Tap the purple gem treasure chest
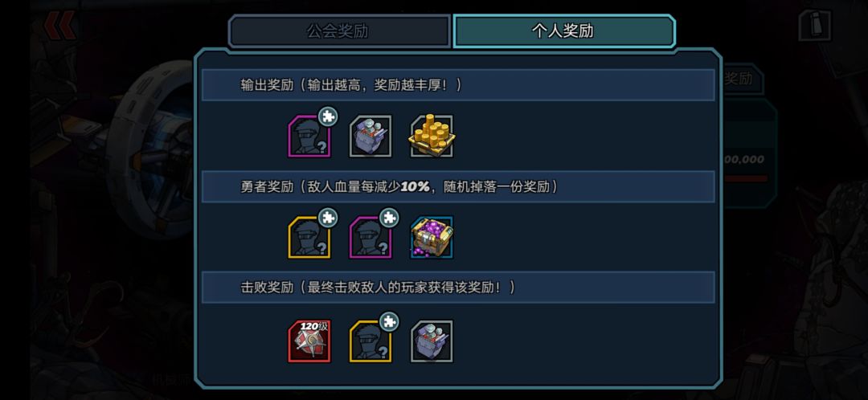 coord(432,237)
